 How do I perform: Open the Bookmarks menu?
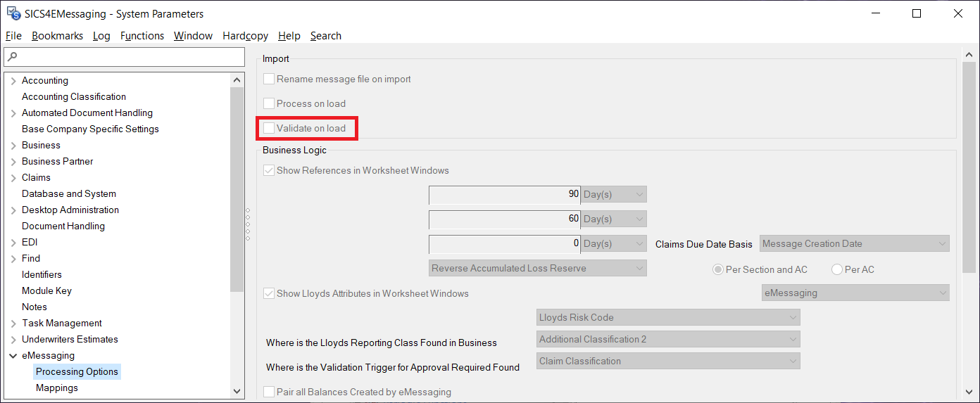pos(57,36)
